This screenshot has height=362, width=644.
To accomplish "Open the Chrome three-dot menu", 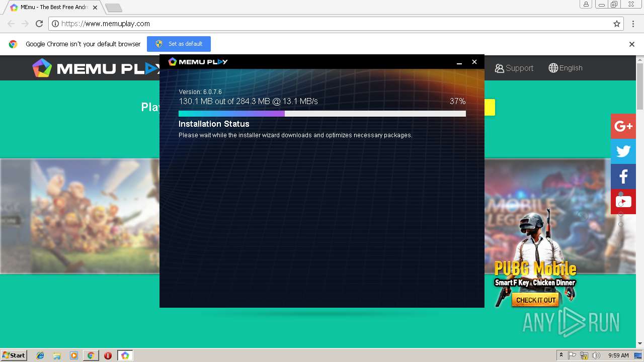I will (x=633, y=24).
